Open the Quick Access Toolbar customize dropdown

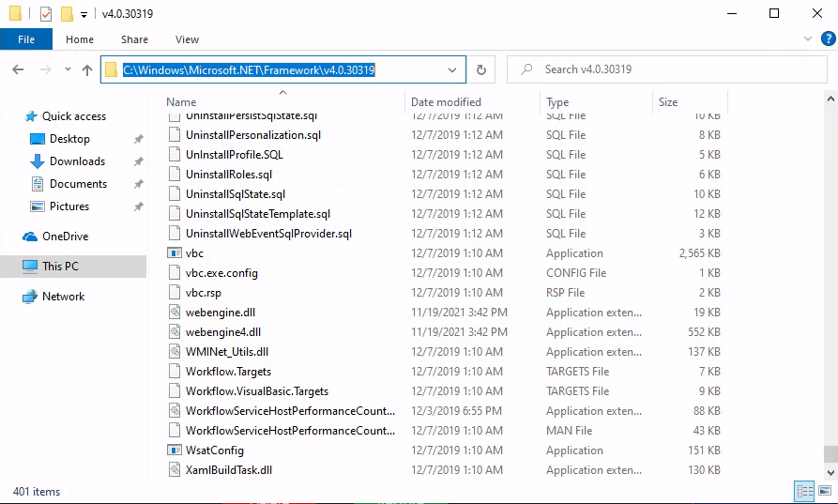pos(84,14)
